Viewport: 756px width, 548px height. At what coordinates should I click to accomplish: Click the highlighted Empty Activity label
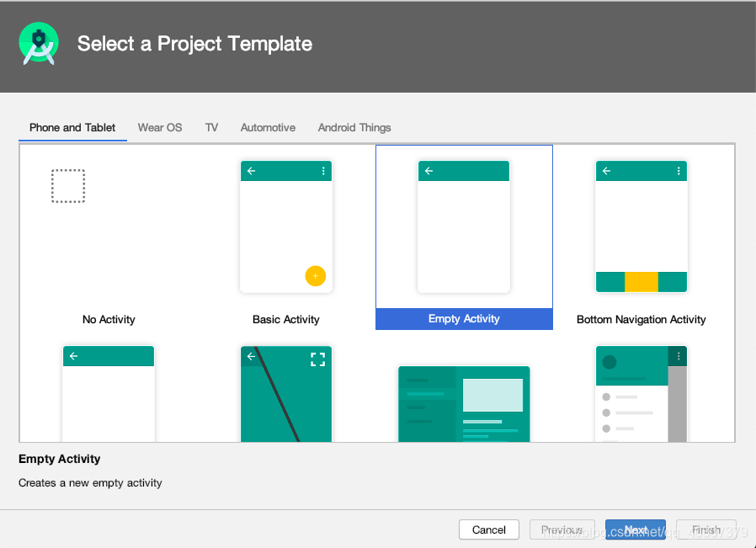click(464, 318)
